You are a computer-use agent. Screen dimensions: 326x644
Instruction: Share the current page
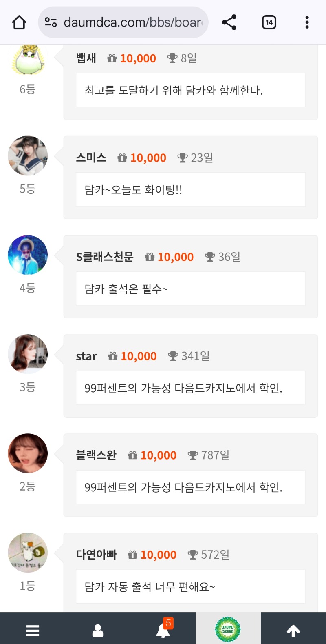(229, 22)
